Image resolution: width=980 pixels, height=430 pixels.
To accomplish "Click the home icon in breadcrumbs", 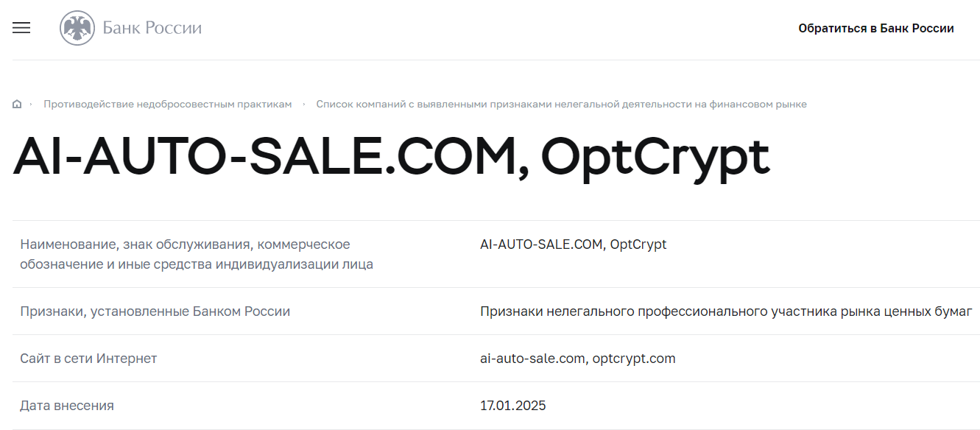I will 17,105.
